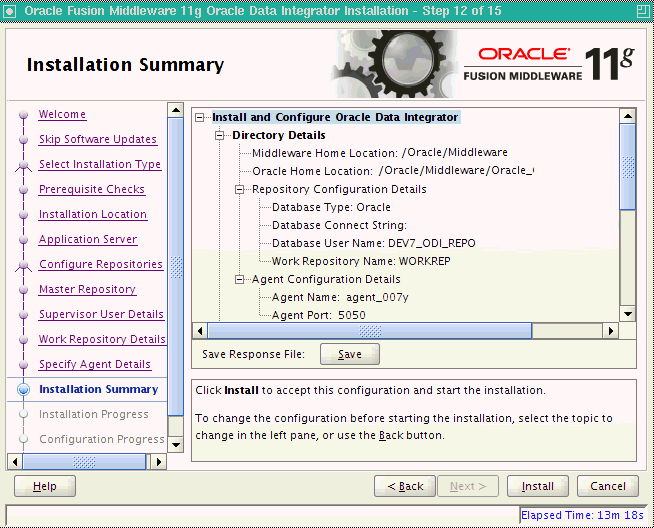The height and width of the screenshot is (528, 654).
Task: Click summary tree scroll left arrow
Action: 200,331
